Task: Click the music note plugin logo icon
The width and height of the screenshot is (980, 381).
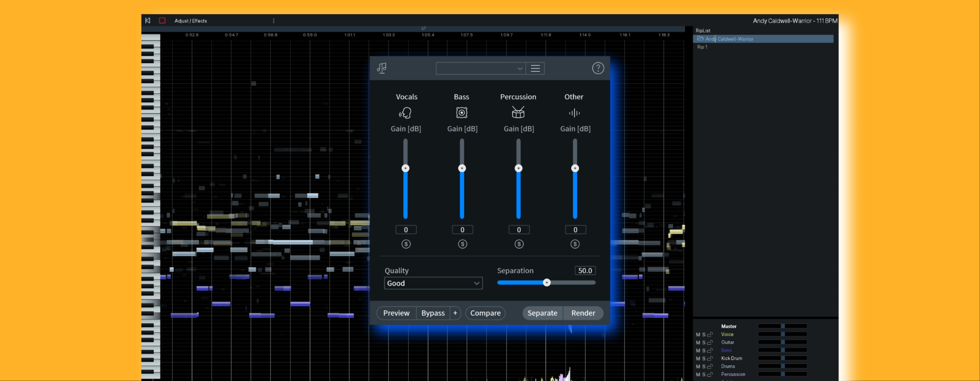Action: (x=382, y=68)
